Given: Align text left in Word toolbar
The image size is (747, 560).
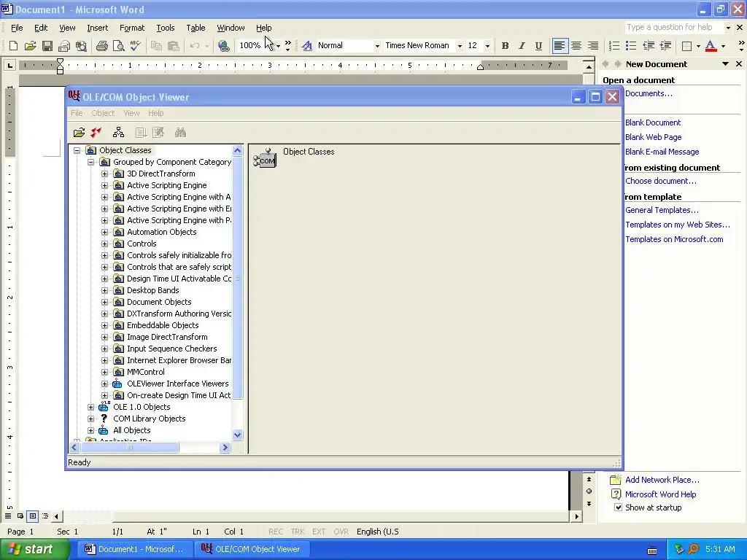Looking at the screenshot, I should (560, 46).
